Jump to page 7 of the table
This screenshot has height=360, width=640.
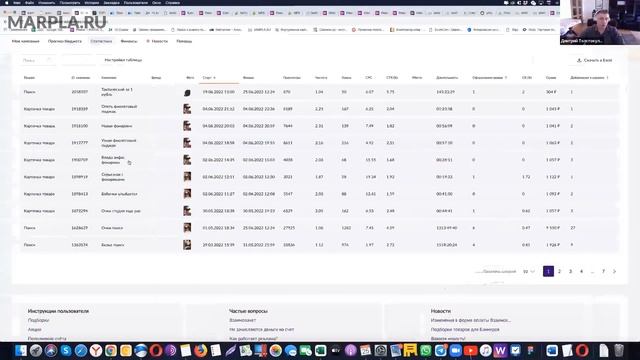pos(603,271)
